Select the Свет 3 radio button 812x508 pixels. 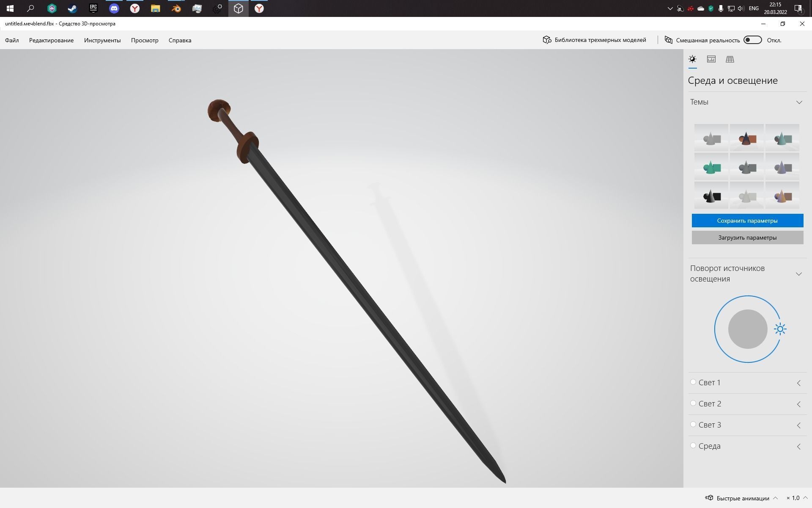(693, 424)
